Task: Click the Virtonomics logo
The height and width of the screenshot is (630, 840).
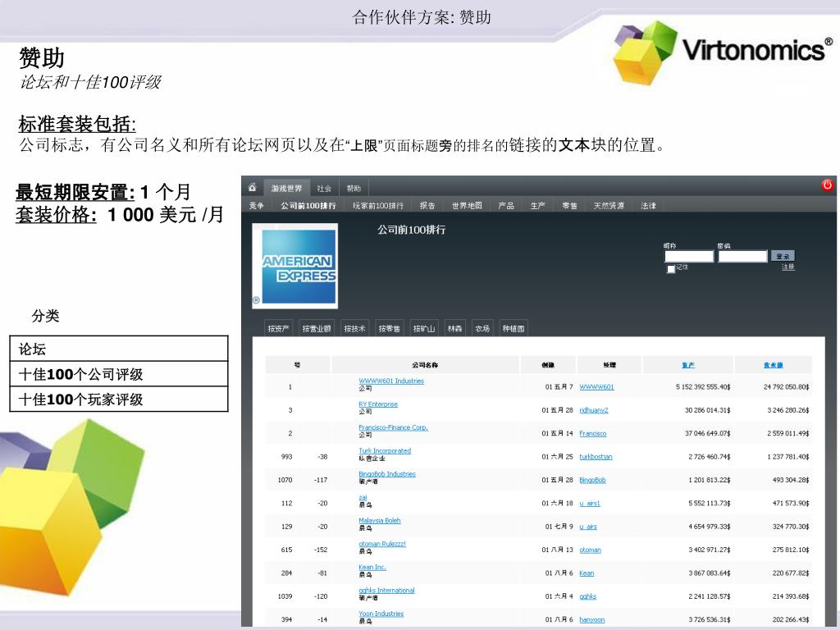Action: [723, 52]
